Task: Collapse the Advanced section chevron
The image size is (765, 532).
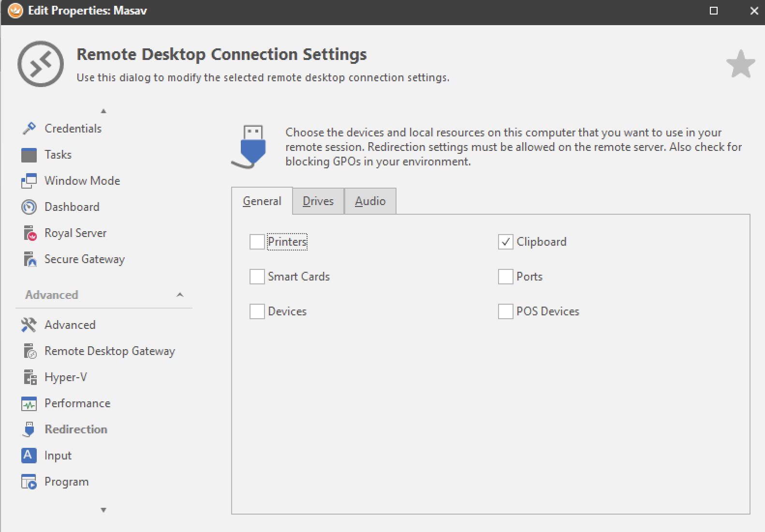Action: tap(180, 295)
